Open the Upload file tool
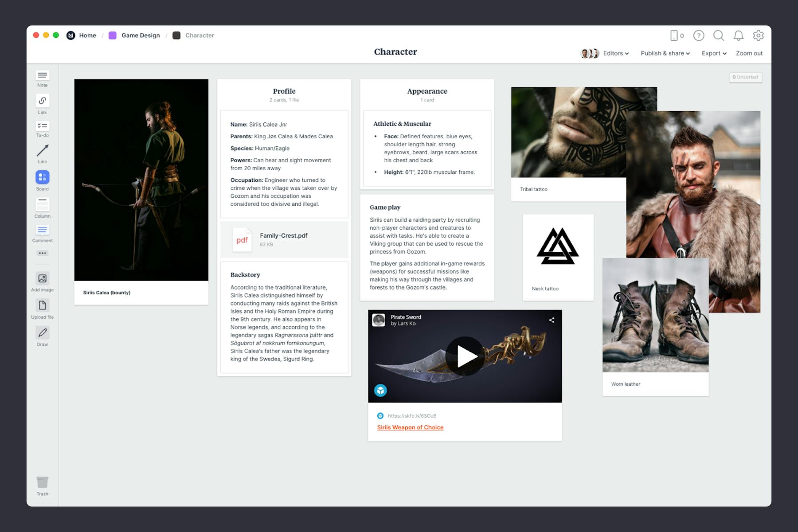Screen dimensions: 798x532 (42, 305)
